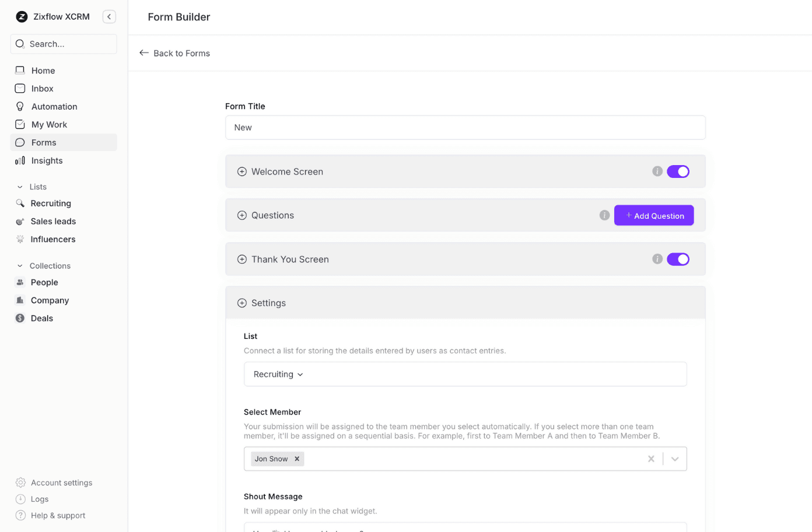812x532 pixels.
Task: Collapse the Collections section in sidebar
Action: click(20, 266)
